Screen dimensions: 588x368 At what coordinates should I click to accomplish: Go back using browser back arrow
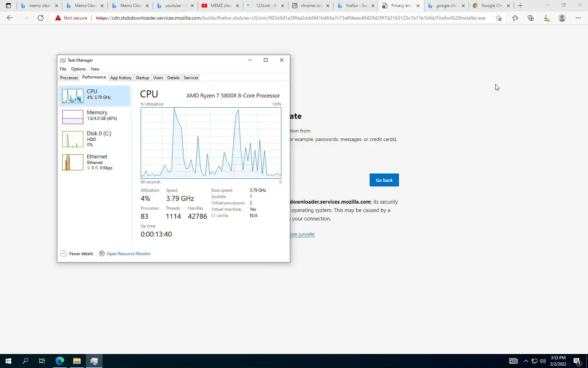[10, 18]
